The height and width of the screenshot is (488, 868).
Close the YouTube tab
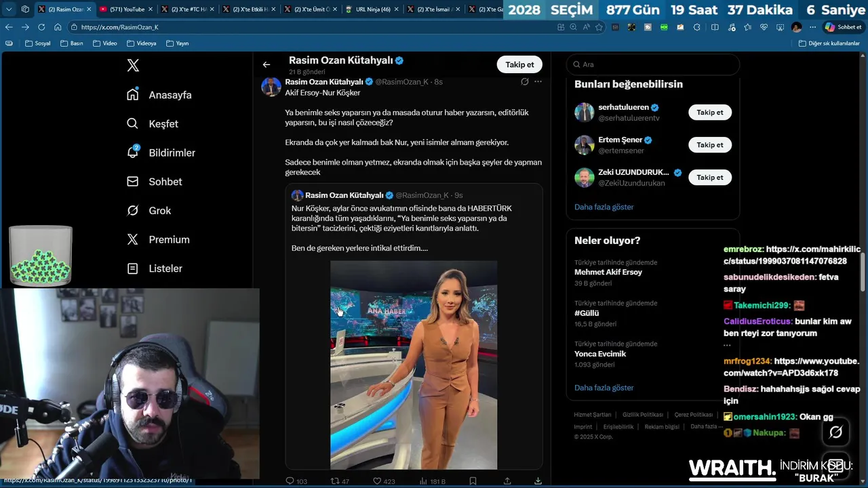pyautogui.click(x=151, y=9)
